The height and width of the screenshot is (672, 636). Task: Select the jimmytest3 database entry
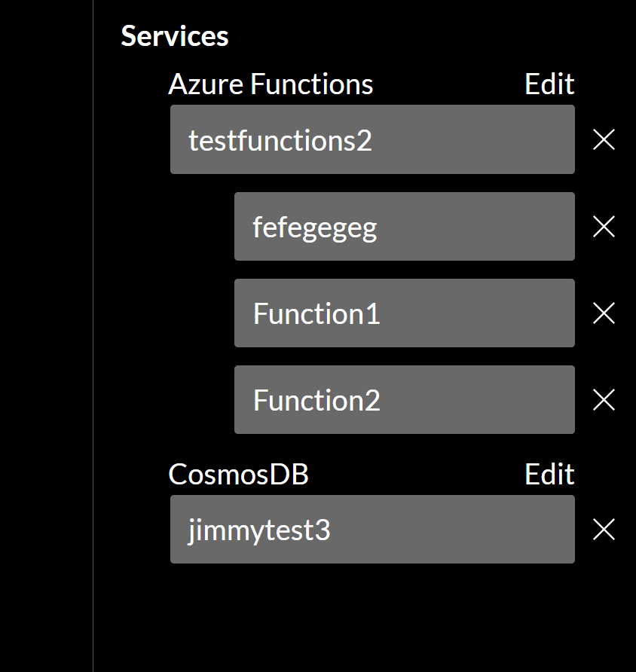click(372, 530)
